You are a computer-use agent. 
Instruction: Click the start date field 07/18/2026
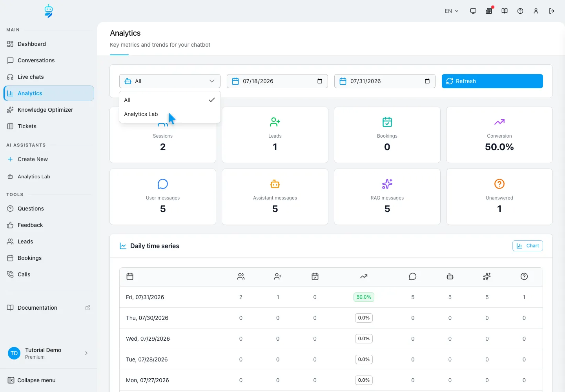point(277,81)
